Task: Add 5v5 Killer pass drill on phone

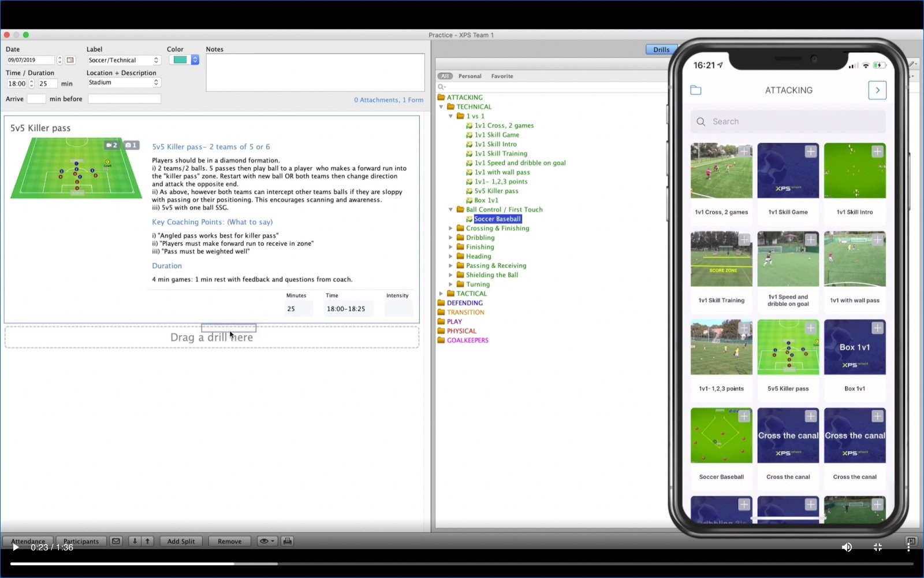Action: click(811, 328)
